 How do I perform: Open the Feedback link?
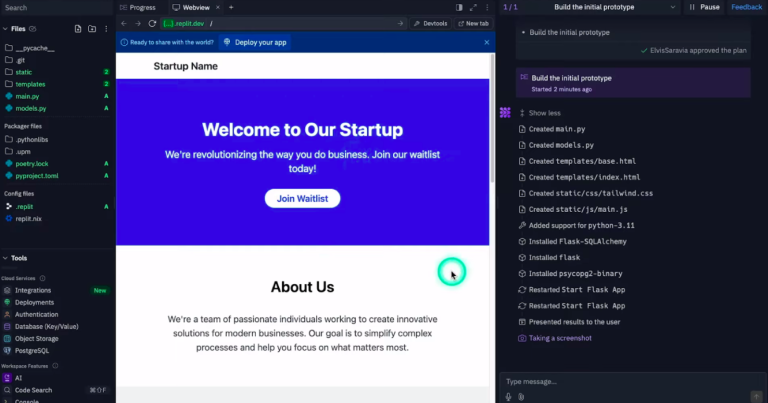click(746, 7)
